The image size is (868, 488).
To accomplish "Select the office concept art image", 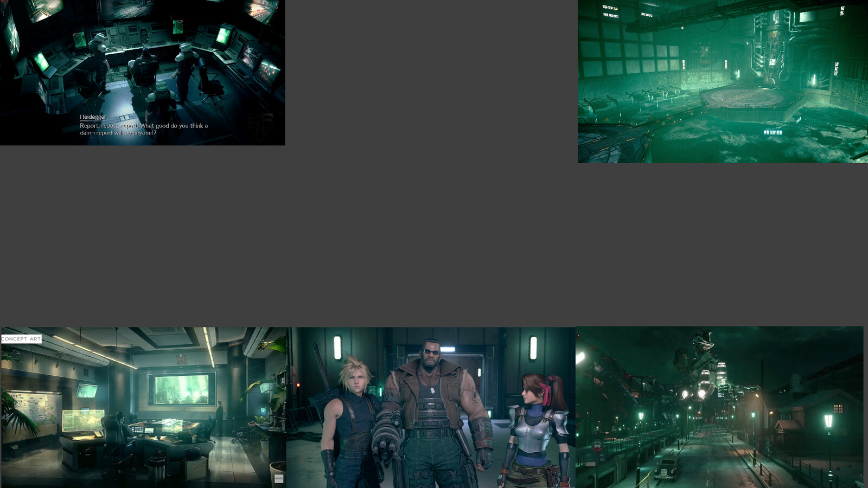I will 144,407.
